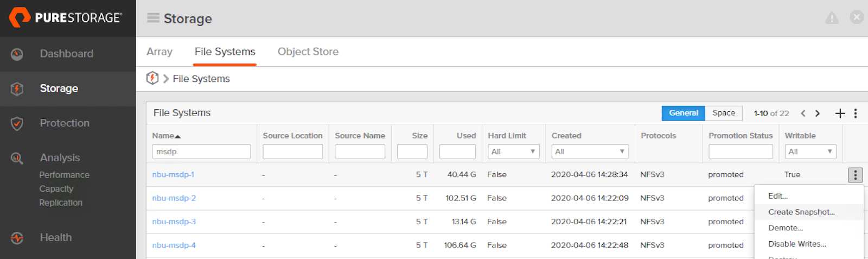The height and width of the screenshot is (259, 868).
Task: Open the Replication analysis page
Action: pos(61,203)
